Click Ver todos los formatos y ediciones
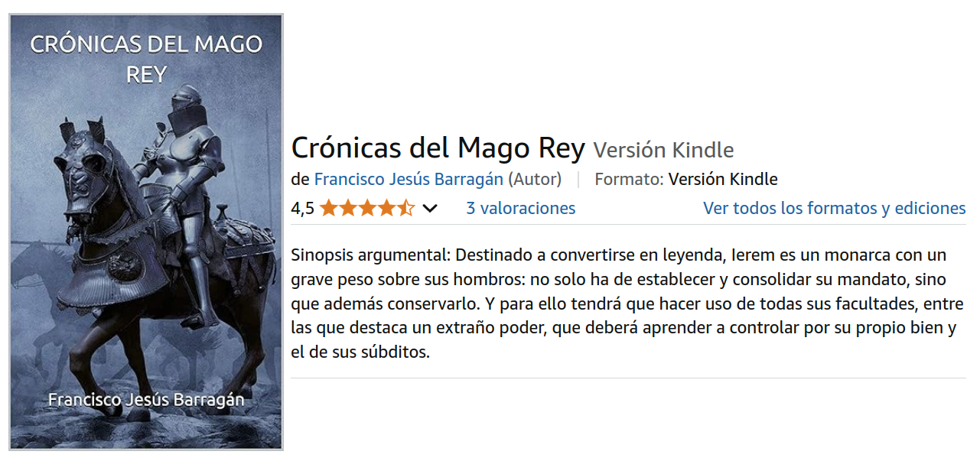This screenshot has height=461, width=980. [835, 208]
